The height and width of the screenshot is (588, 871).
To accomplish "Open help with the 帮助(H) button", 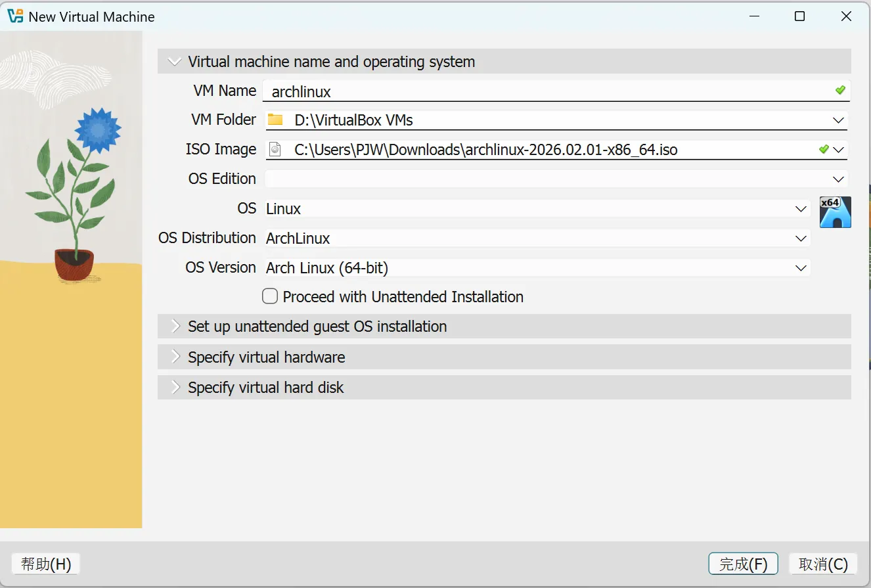I will click(x=46, y=564).
